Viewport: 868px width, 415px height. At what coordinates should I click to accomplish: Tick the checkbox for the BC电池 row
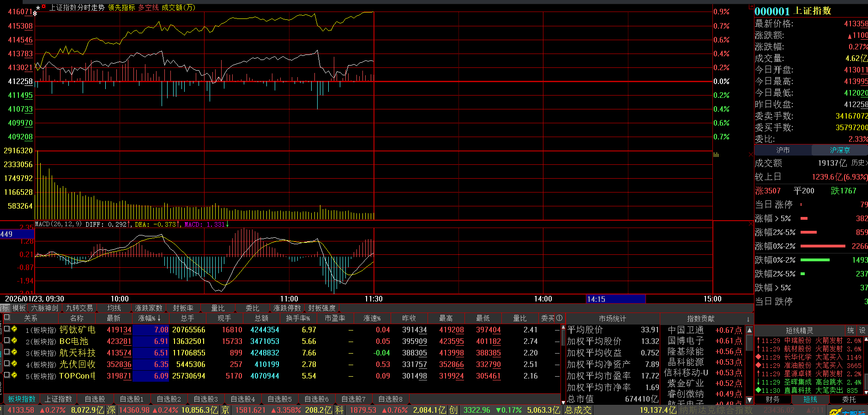tap(6, 341)
